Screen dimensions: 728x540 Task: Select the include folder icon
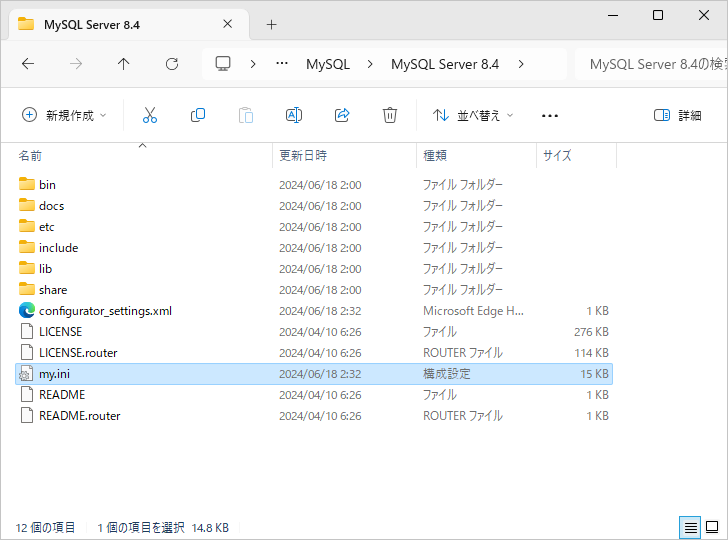27,247
